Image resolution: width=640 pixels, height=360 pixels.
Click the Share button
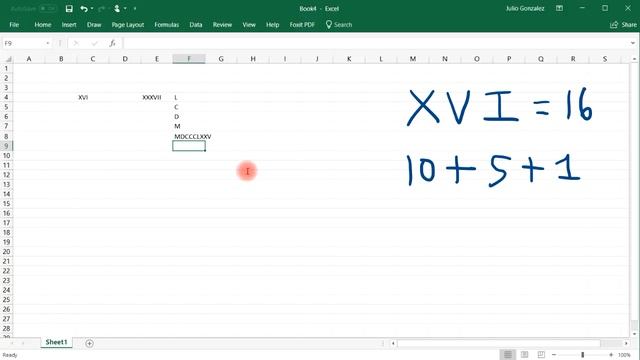tap(623, 24)
